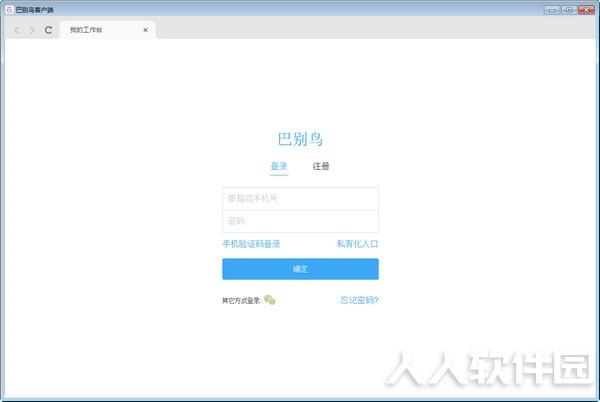Click the app logo in title bar
The height and width of the screenshot is (402, 600).
pos(10,10)
